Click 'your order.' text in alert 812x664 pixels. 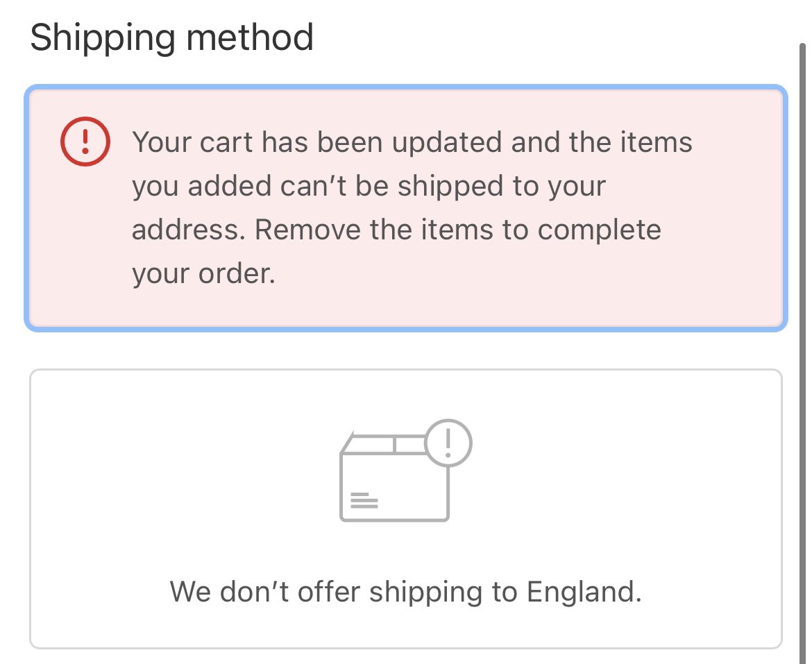(x=203, y=274)
